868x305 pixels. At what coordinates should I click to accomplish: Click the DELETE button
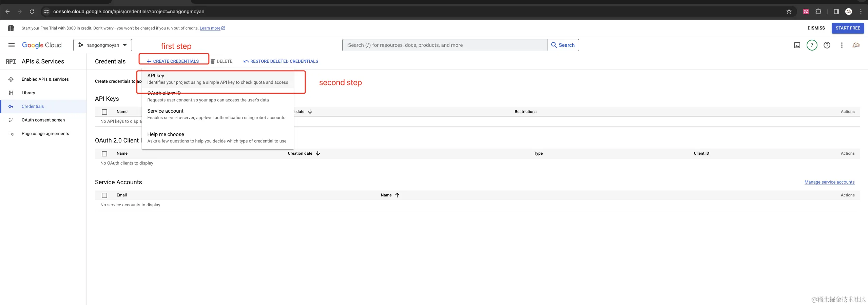pos(221,61)
